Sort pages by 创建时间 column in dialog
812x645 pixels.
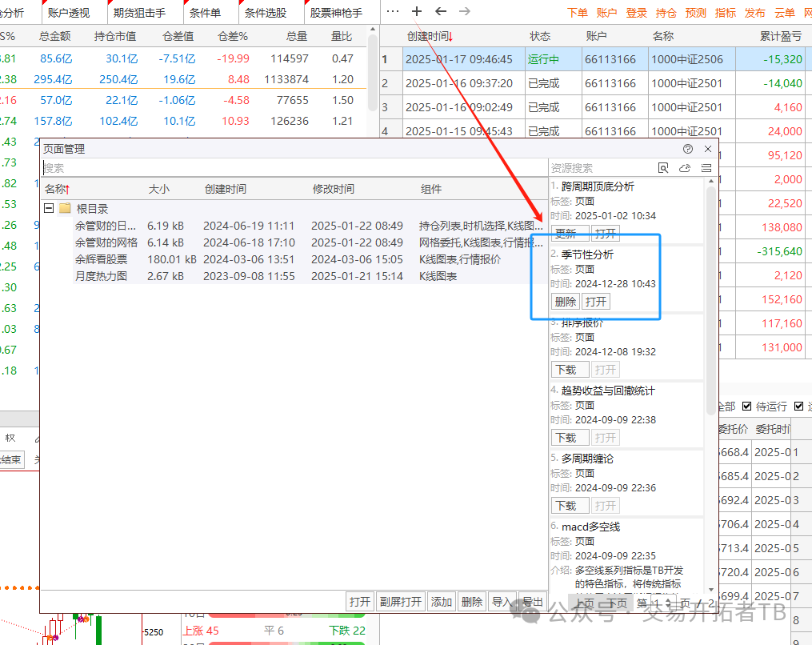(x=226, y=189)
